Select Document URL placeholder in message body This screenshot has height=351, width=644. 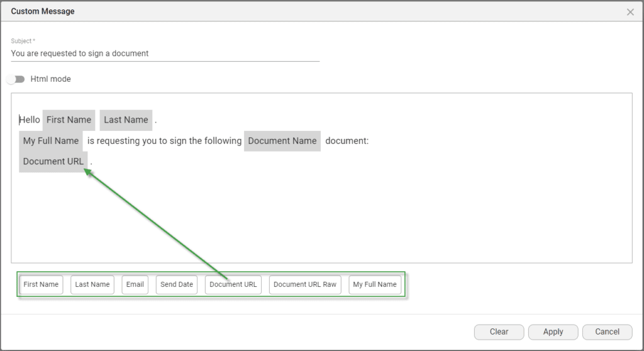click(53, 161)
